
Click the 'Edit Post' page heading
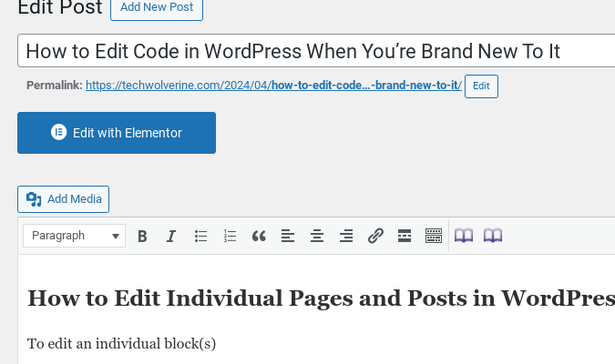click(x=60, y=7)
